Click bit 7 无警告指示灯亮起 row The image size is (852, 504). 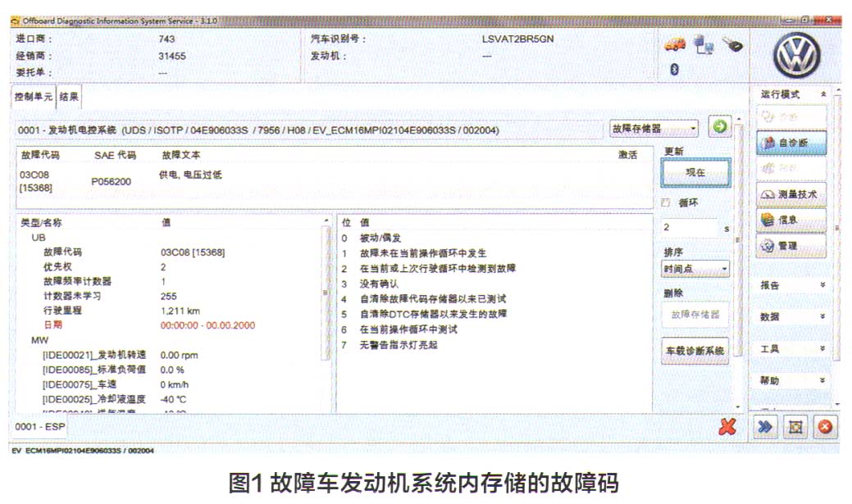tap(494, 345)
